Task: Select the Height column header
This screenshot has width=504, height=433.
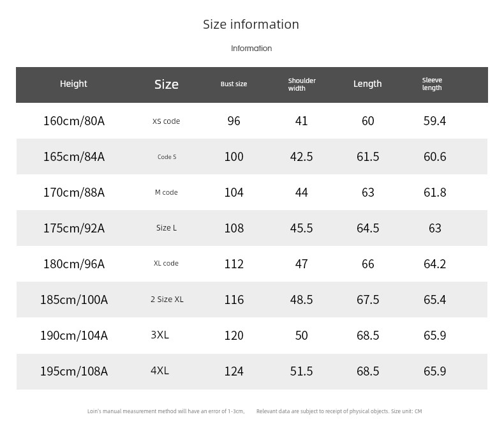Action: 73,84
